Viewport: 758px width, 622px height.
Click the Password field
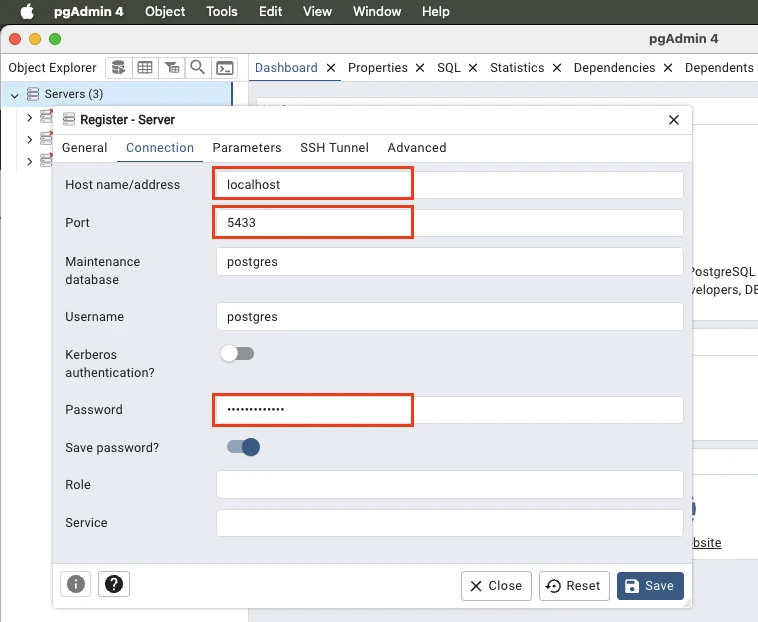tap(450, 410)
